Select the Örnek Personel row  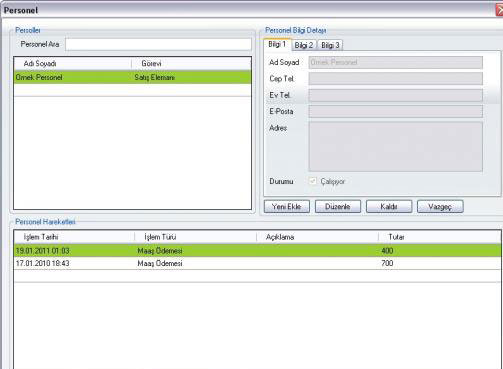pyautogui.click(x=133, y=77)
